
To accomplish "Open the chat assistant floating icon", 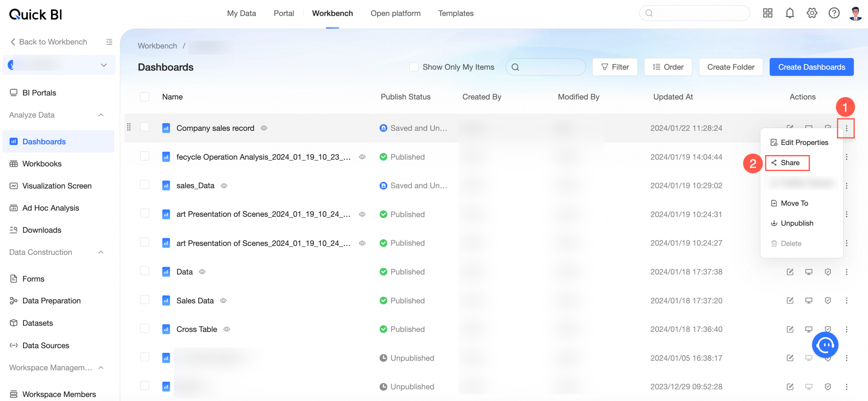I will (825, 345).
